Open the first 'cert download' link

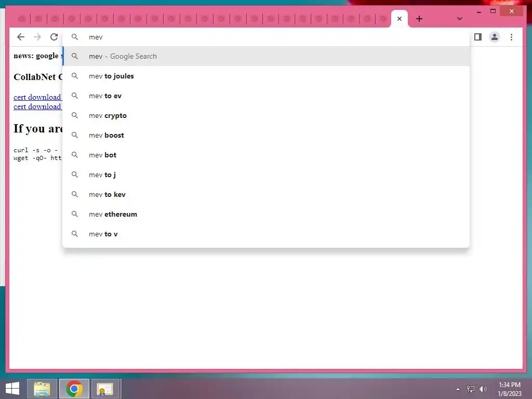37,97
